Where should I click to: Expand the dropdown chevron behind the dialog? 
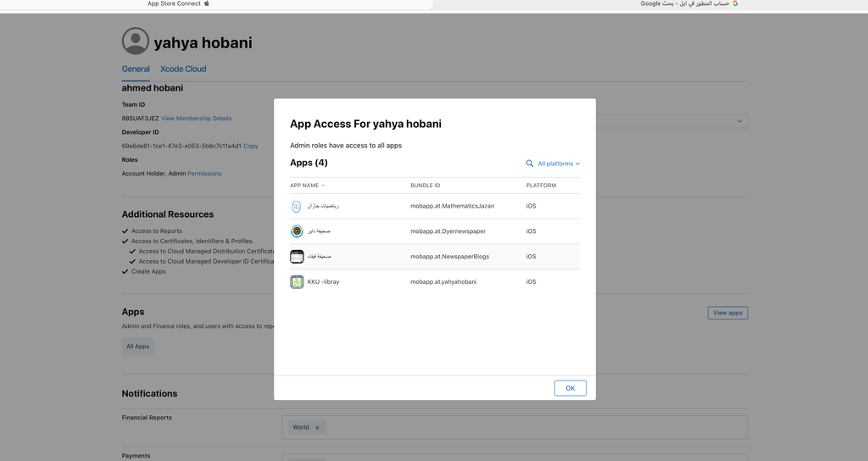click(x=739, y=121)
